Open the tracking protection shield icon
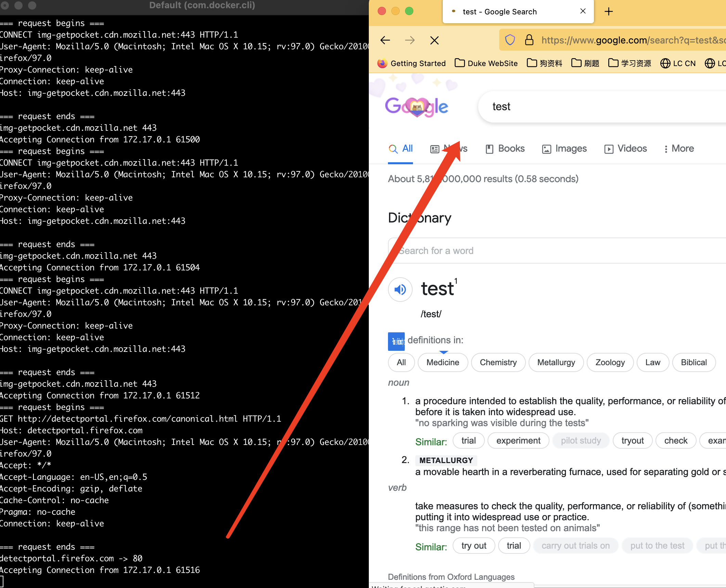 tap(510, 40)
